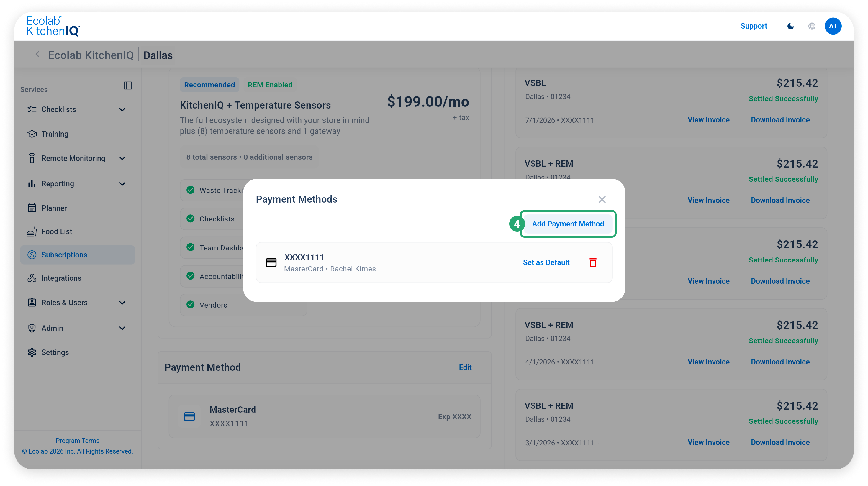Open Remote Monitoring in the sidebar
Viewport: 868px width, 486px height.
(73, 158)
